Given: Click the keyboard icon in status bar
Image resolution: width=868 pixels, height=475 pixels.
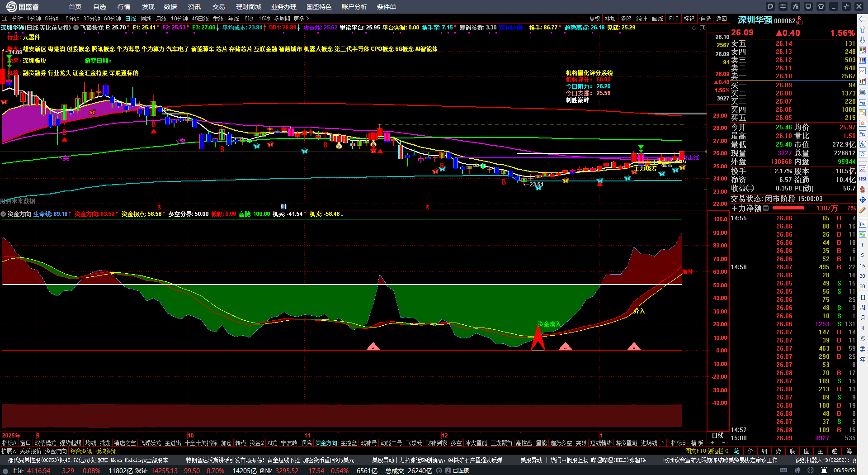Looking at the screenshot, I should click(783, 470).
